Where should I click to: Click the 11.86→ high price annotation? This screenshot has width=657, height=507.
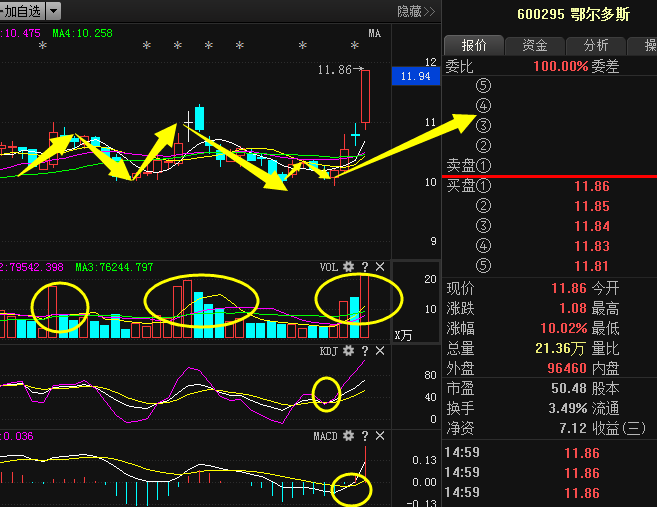pos(340,70)
